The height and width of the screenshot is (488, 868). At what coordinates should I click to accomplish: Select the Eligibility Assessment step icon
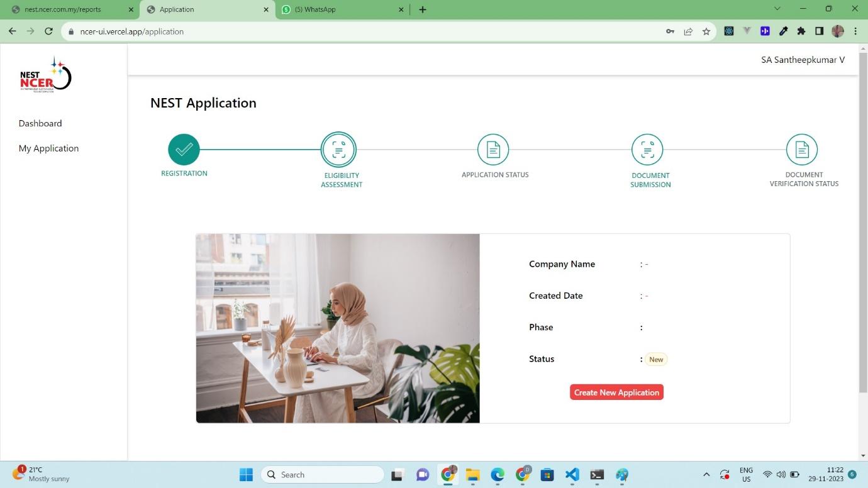(x=338, y=150)
